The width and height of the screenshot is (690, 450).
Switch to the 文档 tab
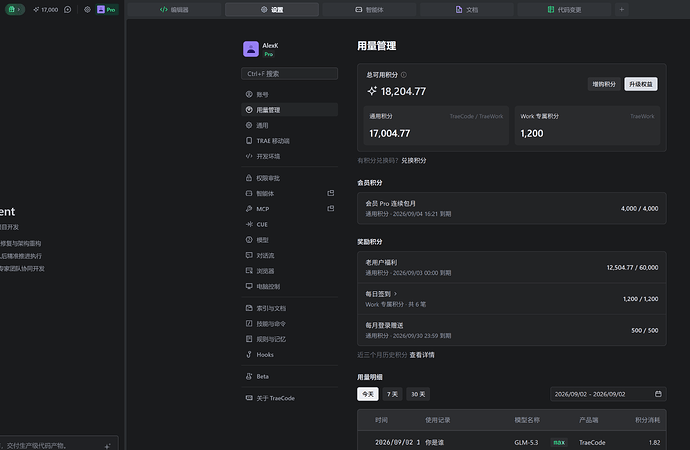(x=467, y=9)
